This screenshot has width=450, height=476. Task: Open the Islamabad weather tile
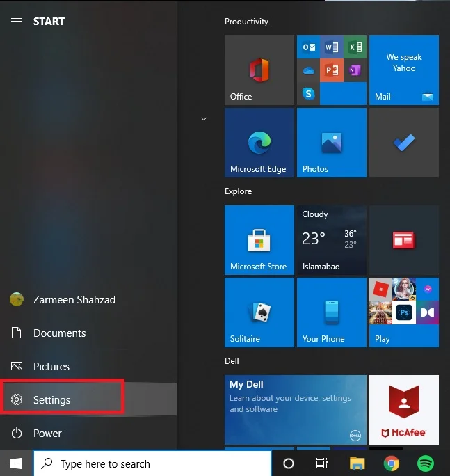click(x=332, y=240)
